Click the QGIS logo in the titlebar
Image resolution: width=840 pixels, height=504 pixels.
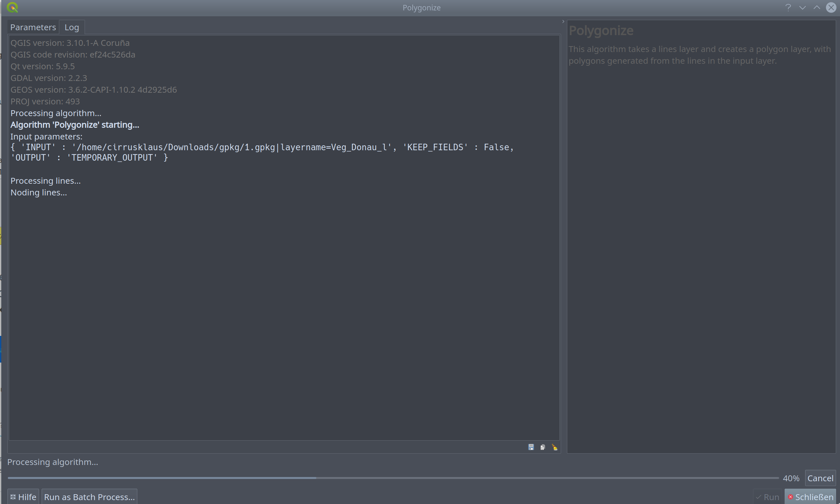(x=13, y=7)
